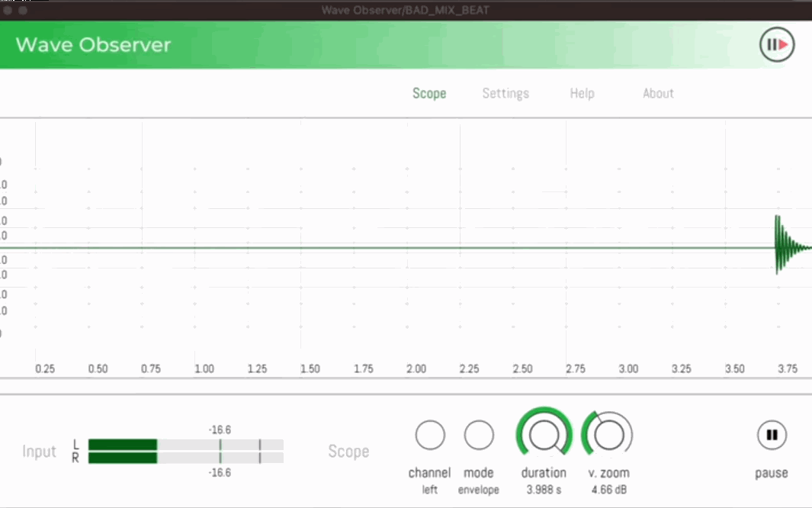Click the window title Wave Observer/BAD_MIX_BEAT
812x508 pixels.
pos(406,10)
